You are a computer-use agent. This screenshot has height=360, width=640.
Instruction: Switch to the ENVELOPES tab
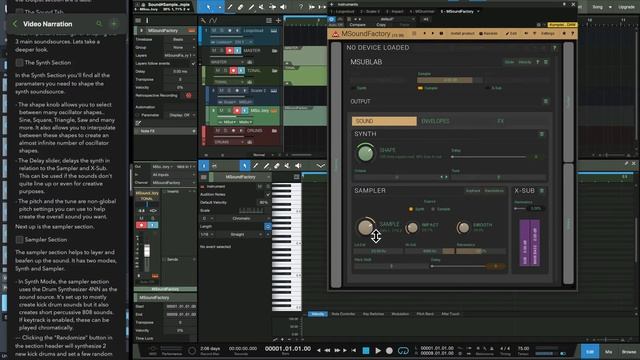point(435,121)
